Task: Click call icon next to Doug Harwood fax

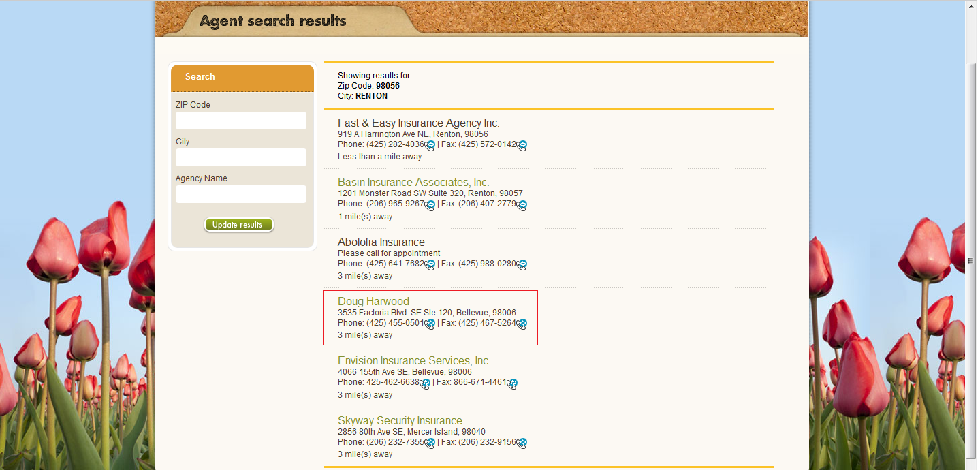Action: point(522,324)
